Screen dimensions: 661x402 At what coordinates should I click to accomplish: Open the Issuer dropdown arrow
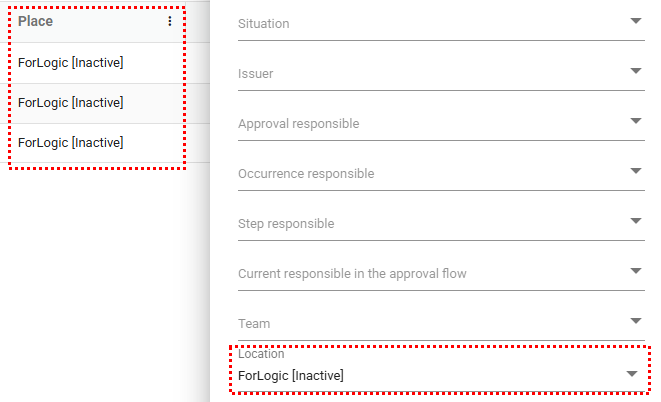click(x=636, y=70)
